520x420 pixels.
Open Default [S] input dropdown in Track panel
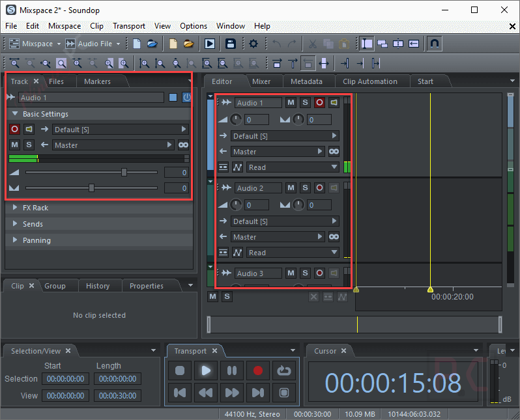click(x=121, y=130)
